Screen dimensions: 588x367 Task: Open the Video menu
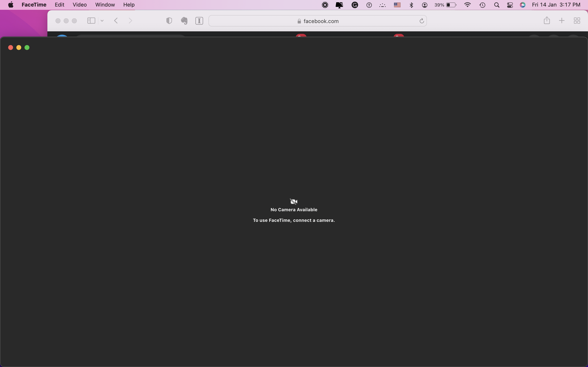[79, 5]
